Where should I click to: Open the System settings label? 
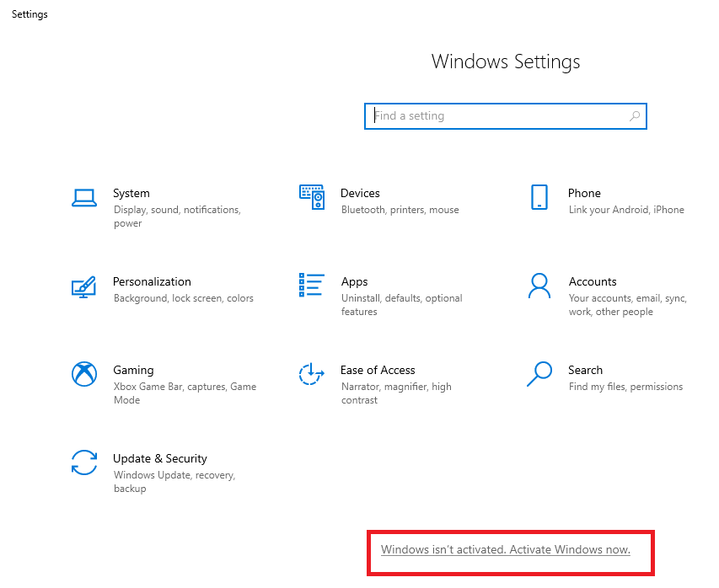click(x=131, y=193)
